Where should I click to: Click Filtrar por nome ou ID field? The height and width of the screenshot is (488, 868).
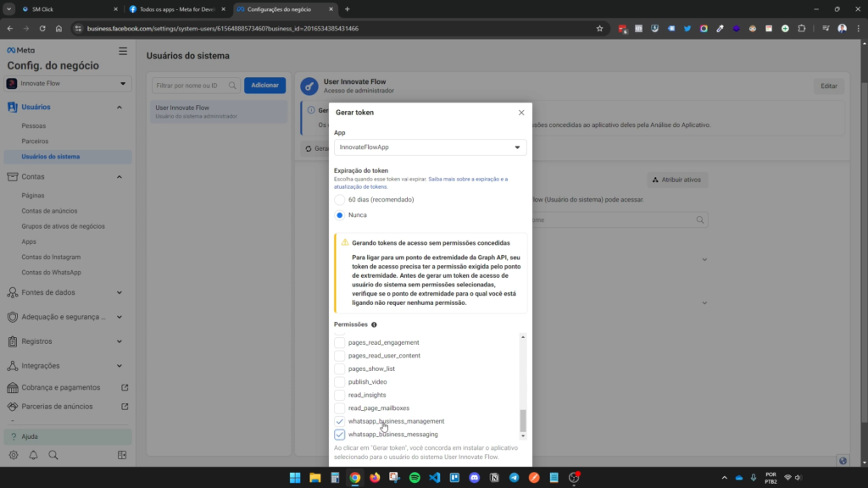(x=196, y=86)
